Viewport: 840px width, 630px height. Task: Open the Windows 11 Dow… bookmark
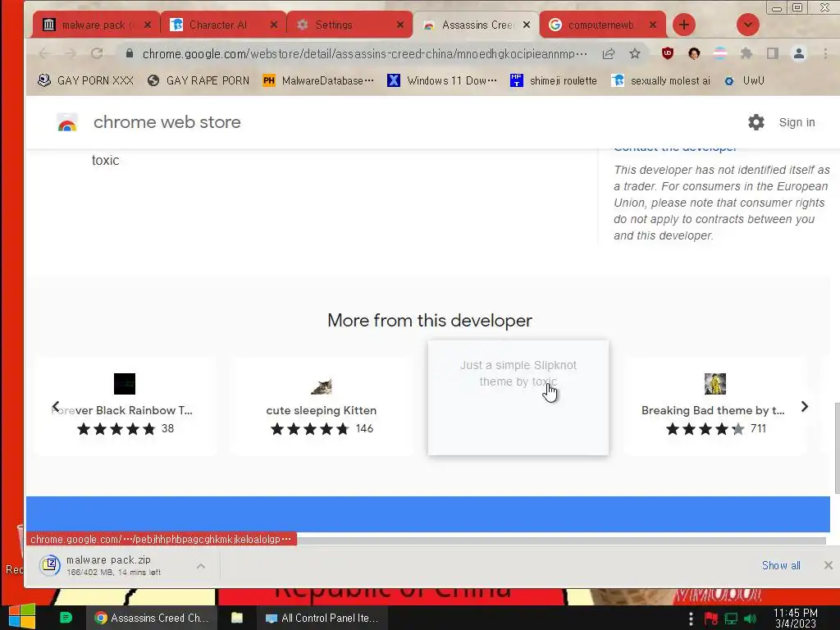pyautogui.click(x=442, y=80)
